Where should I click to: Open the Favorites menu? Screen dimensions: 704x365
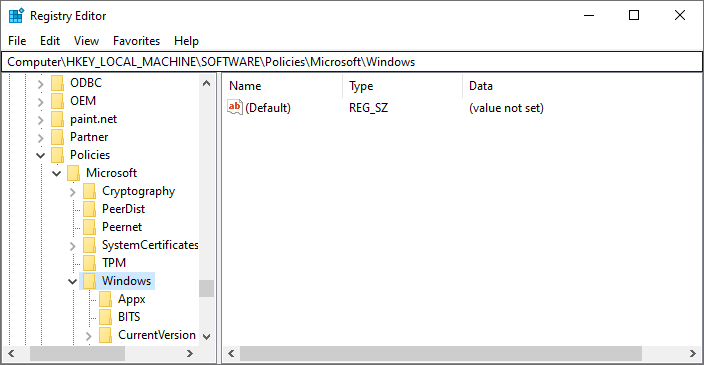(136, 41)
